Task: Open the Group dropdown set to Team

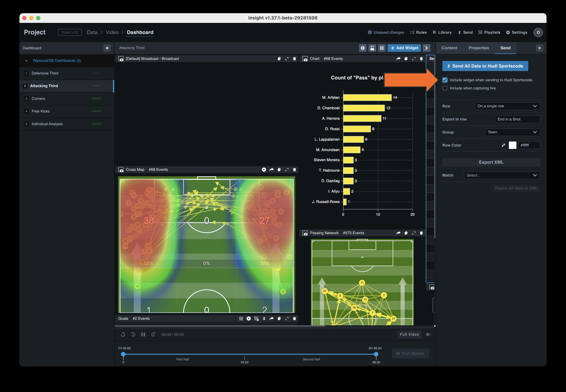Action: [x=512, y=132]
